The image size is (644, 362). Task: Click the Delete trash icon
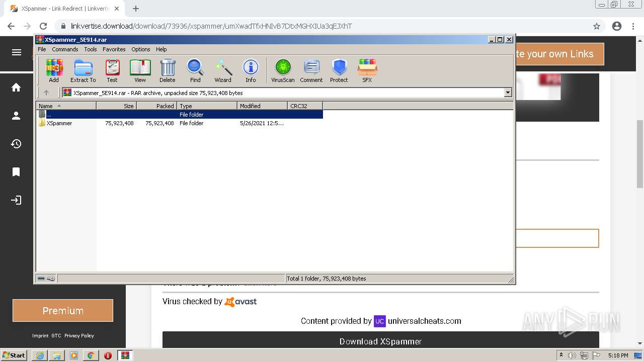tap(168, 70)
